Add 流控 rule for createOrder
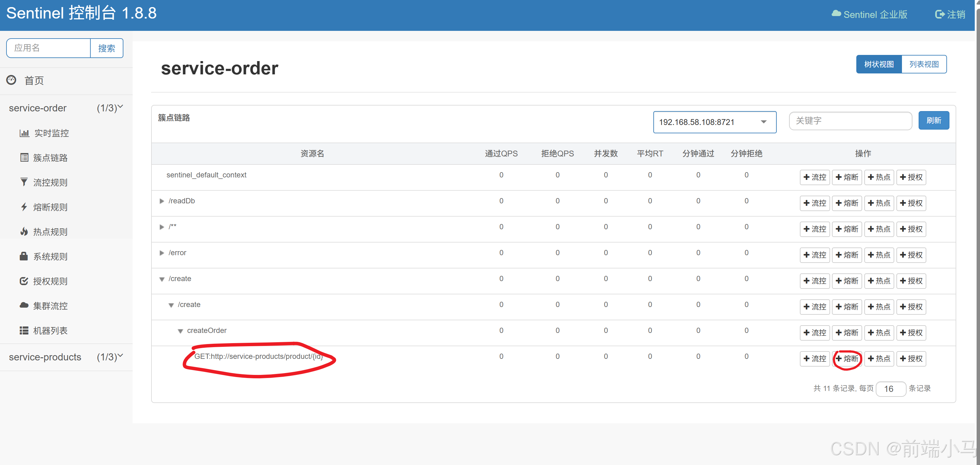980x465 pixels. click(x=815, y=333)
